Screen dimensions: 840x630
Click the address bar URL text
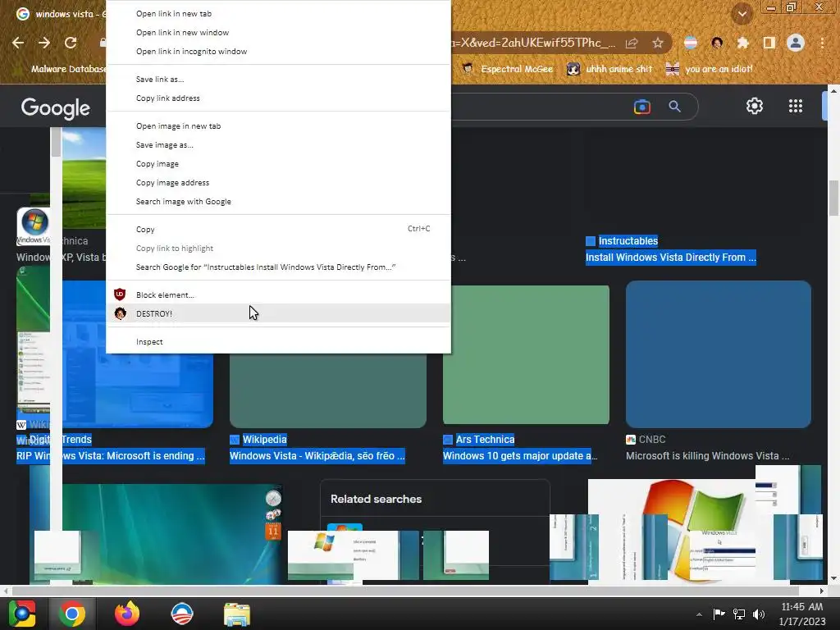click(533, 43)
